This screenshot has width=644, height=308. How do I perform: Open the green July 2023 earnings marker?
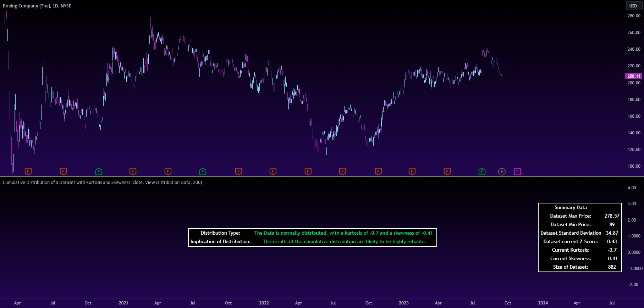tap(482, 172)
